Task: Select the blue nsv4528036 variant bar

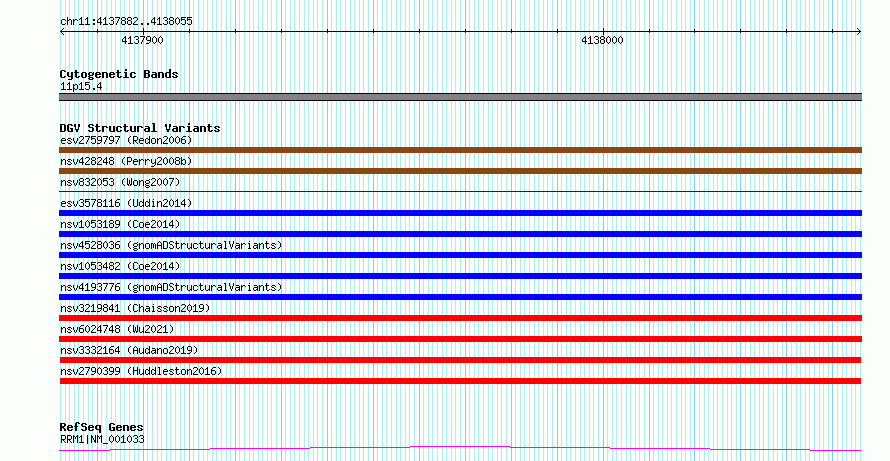Action: (x=460, y=255)
